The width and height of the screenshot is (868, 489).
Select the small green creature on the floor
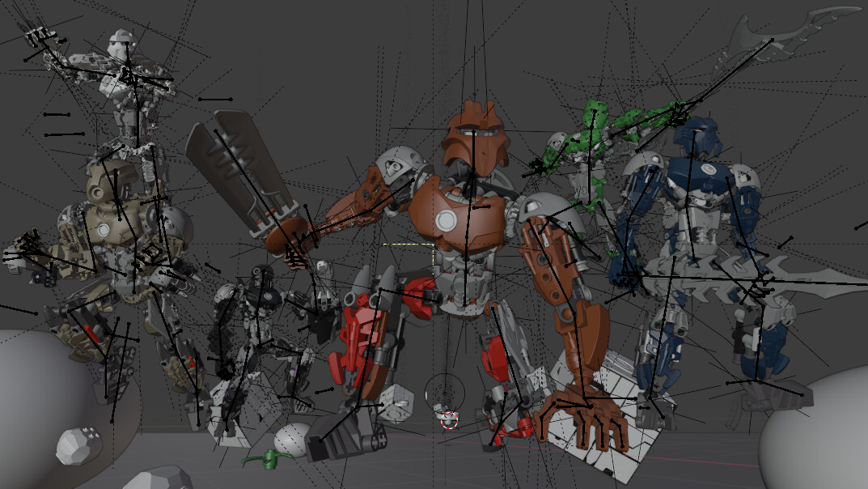268,458
